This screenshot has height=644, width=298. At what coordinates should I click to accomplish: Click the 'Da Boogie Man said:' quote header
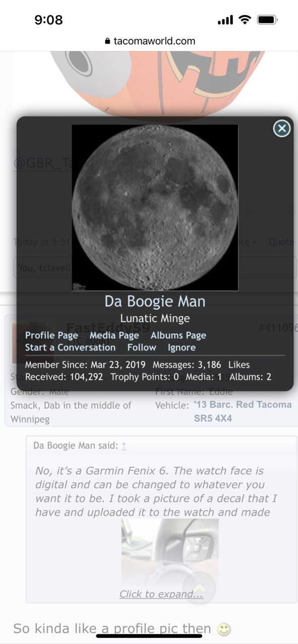pos(76,446)
